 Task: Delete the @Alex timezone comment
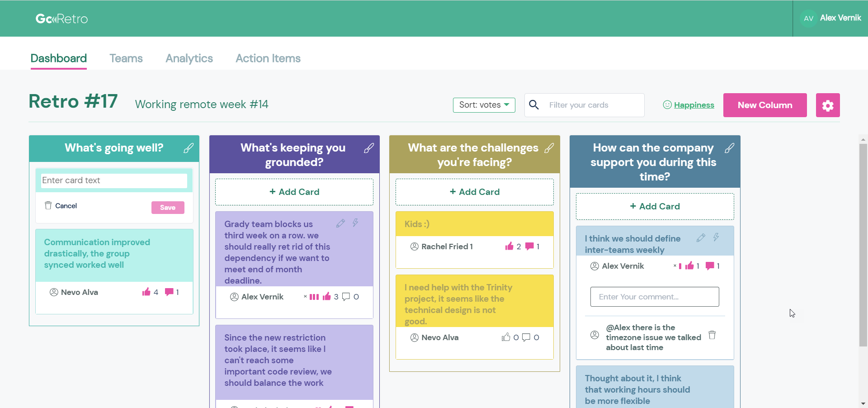(712, 335)
